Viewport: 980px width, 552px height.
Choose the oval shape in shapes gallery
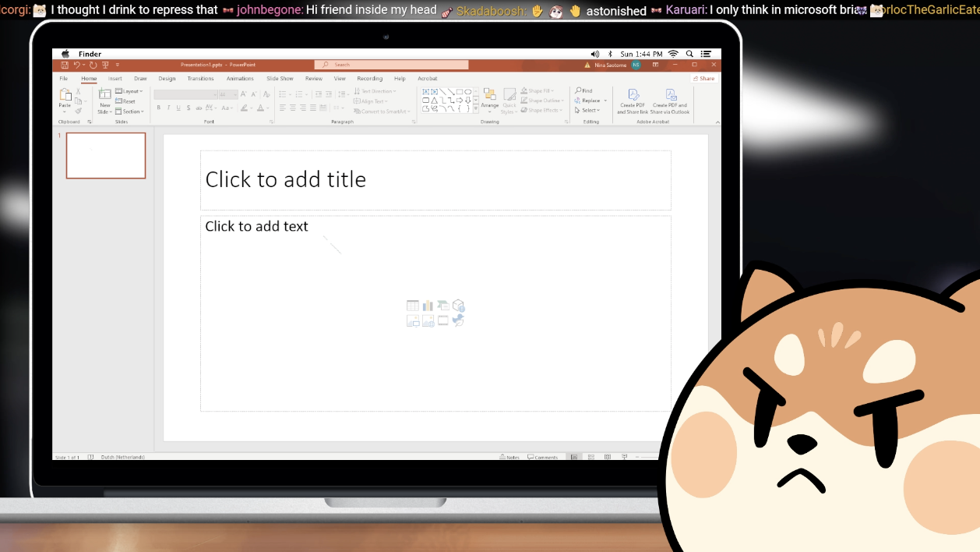click(468, 91)
